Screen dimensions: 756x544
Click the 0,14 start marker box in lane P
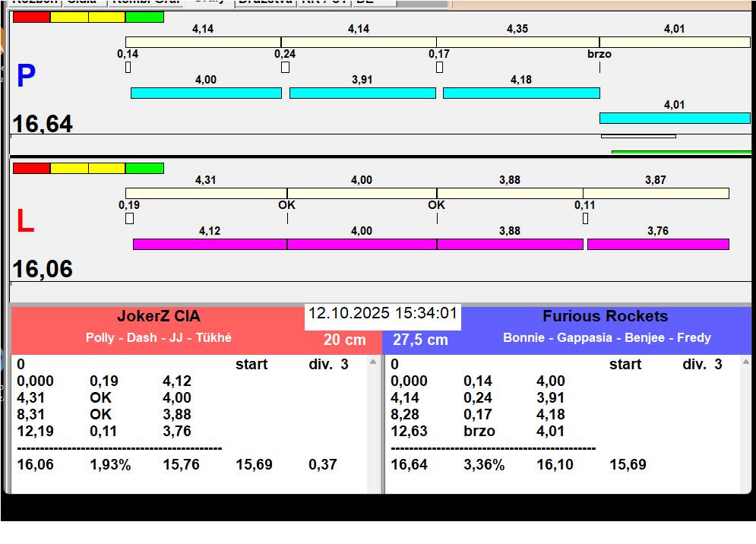[128, 68]
